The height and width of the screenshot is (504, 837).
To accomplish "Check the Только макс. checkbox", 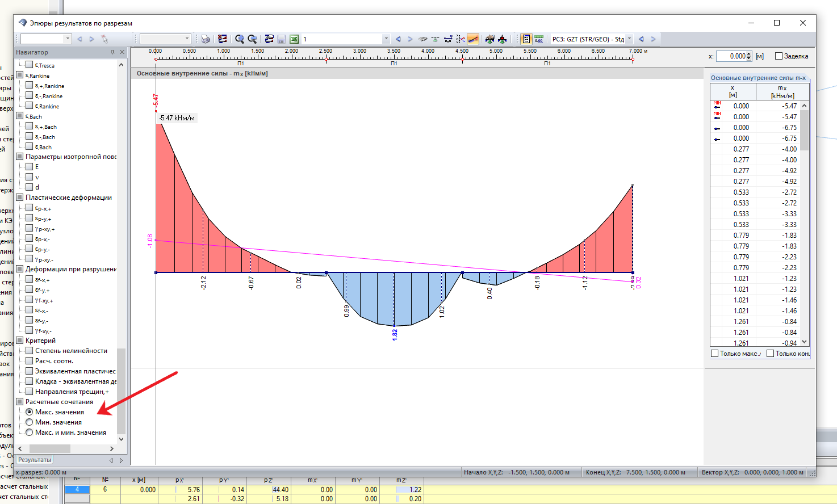I will pyautogui.click(x=715, y=354).
